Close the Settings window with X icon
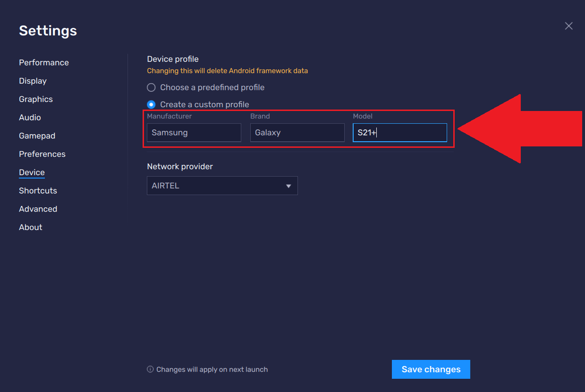The height and width of the screenshot is (392, 585). (568, 26)
